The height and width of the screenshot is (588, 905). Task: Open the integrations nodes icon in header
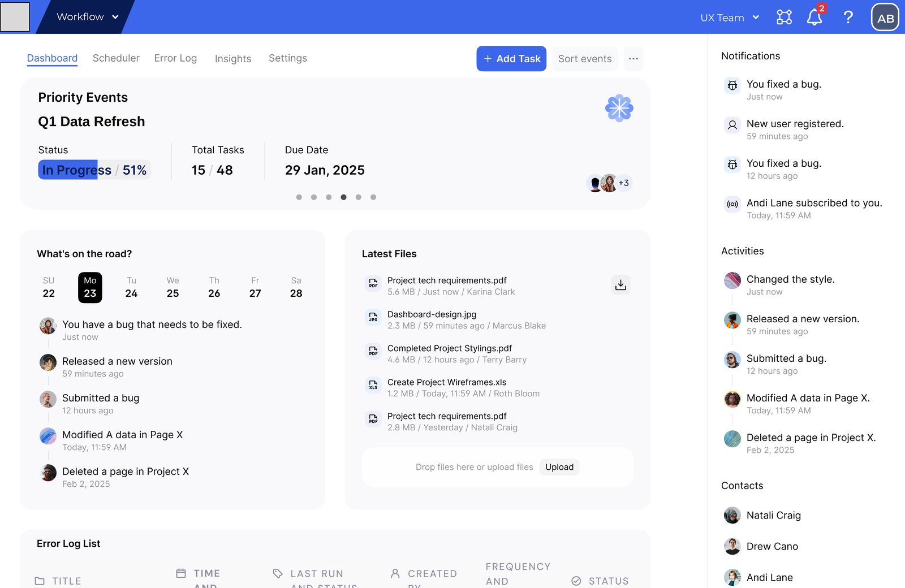point(784,17)
